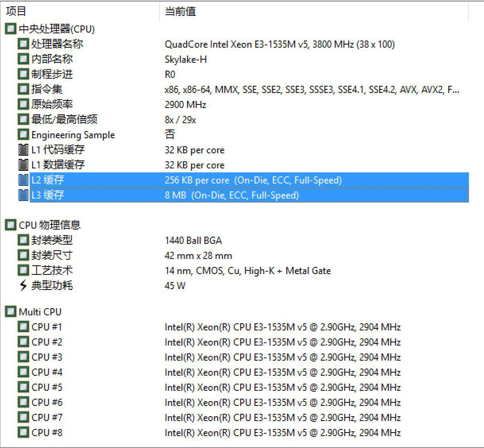Click the CPU 物理信息 group icon
Image resolution: width=484 pixels, height=448 pixels.
11,225
